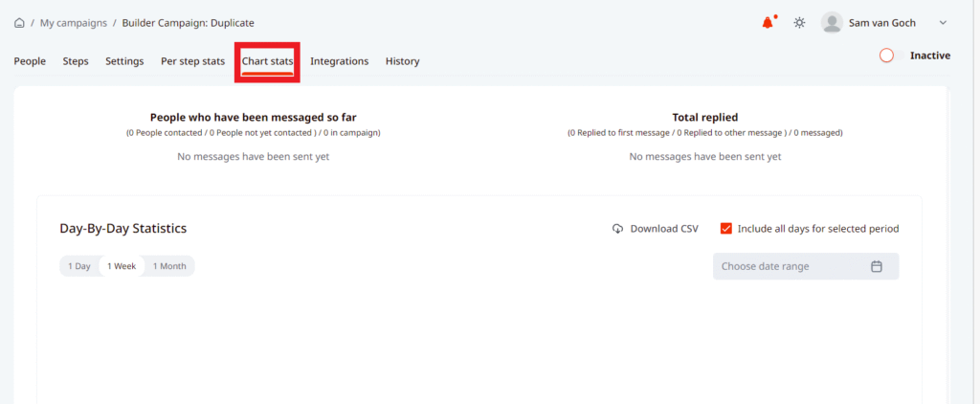The width and height of the screenshot is (980, 404).
Task: Toggle the light/dark theme sun icon
Action: 799,23
